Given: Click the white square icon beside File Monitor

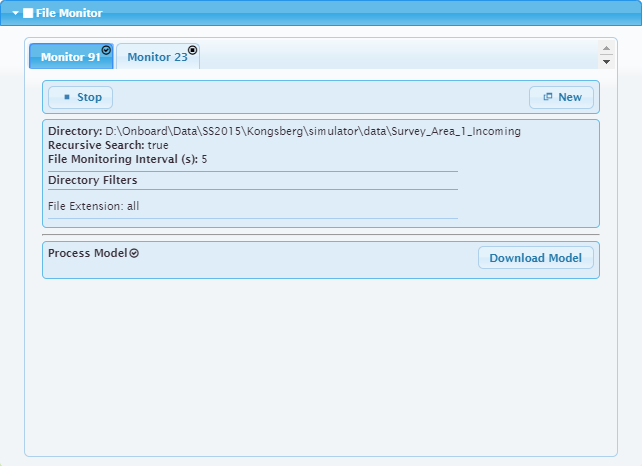Looking at the screenshot, I should [x=28, y=13].
